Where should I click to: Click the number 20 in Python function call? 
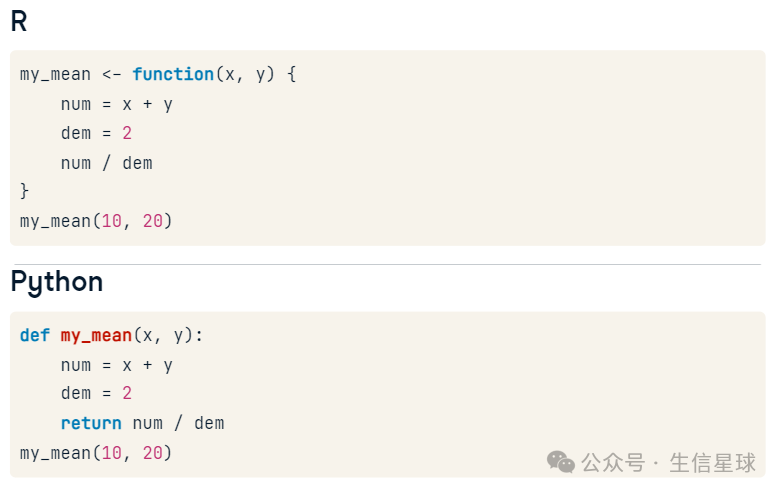[153, 453]
